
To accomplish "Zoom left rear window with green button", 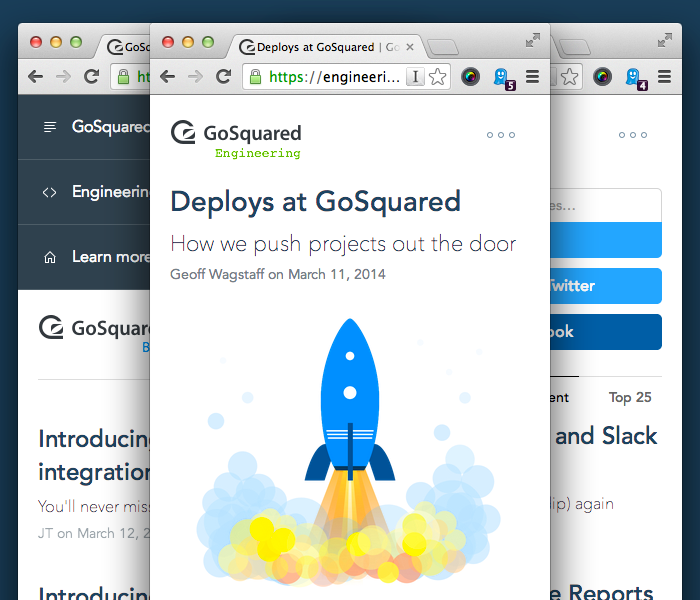I will (76, 42).
